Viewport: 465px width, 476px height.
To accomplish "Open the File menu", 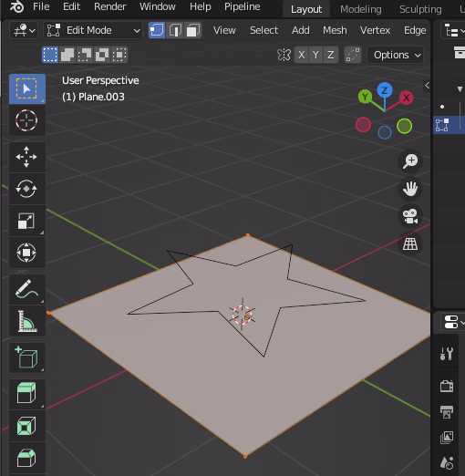I will [41, 6].
